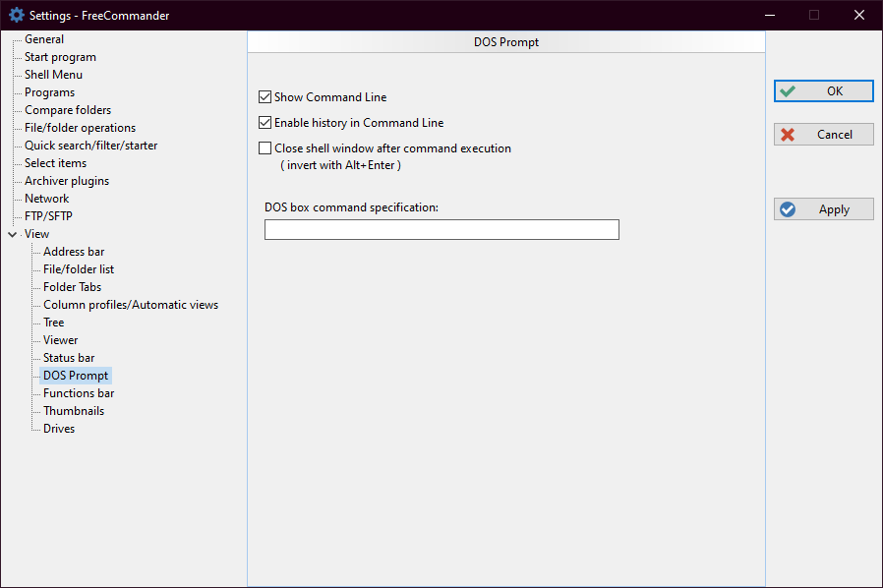Go to File/folder operations settings

tap(80, 128)
